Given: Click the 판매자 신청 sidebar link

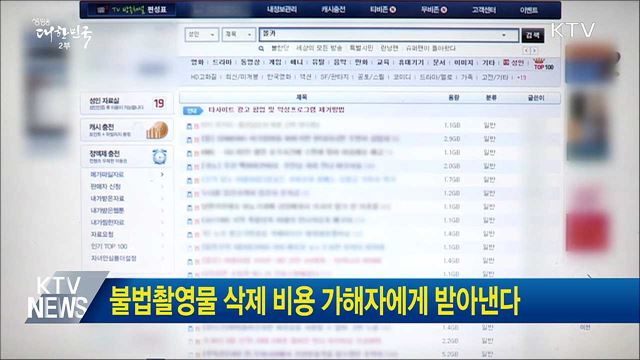Looking at the screenshot, I should click(x=105, y=187).
